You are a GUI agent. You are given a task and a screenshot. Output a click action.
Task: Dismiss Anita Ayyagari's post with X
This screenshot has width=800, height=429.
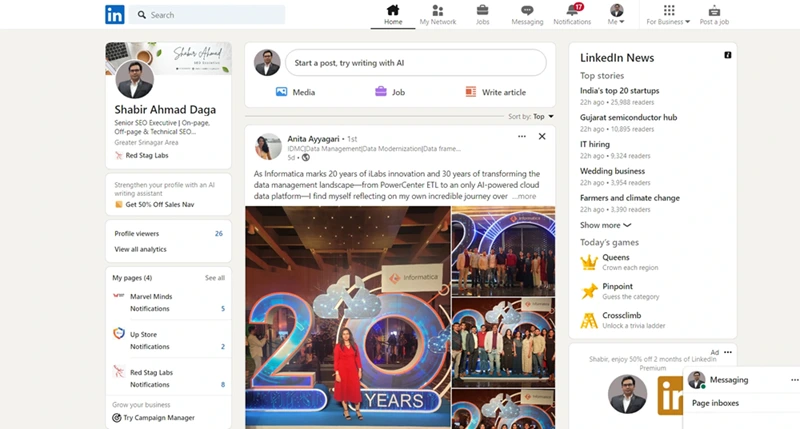point(542,136)
